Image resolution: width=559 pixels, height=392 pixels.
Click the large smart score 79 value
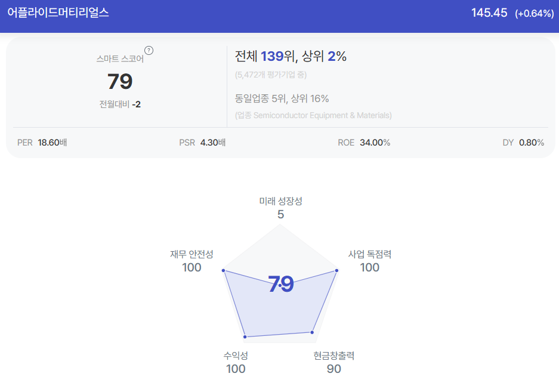[120, 81]
